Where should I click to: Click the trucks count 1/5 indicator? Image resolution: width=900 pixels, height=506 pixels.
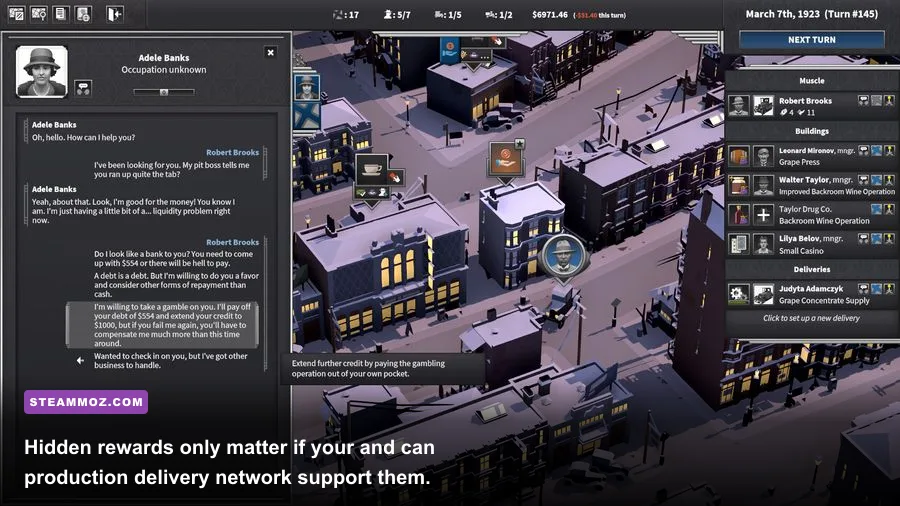[448, 14]
